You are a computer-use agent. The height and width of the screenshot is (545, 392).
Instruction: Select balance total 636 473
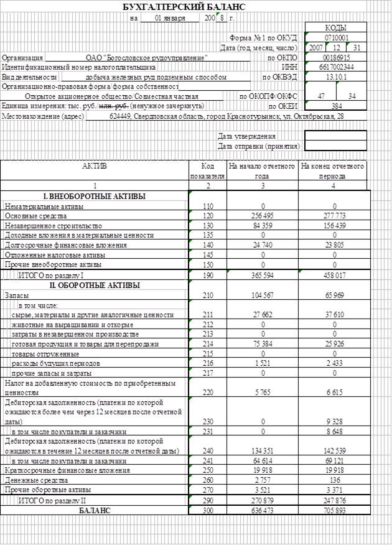[x=263, y=510]
